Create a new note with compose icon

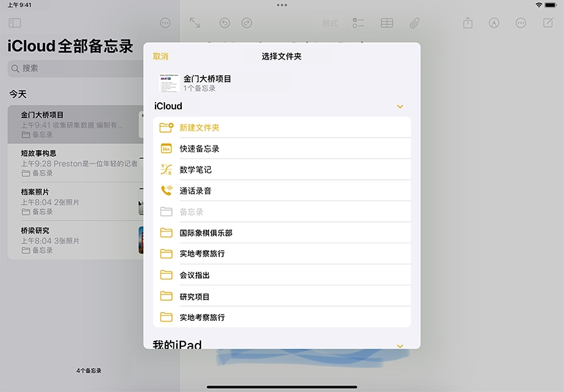[548, 23]
